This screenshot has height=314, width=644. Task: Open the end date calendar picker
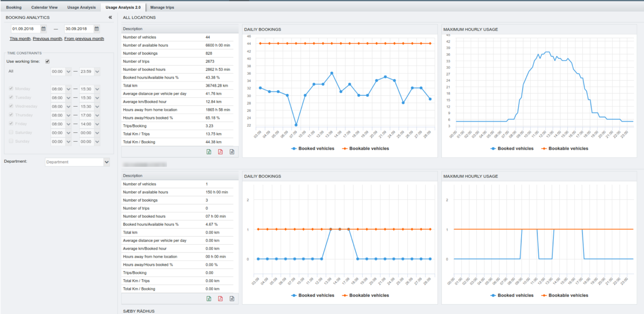coord(97,29)
